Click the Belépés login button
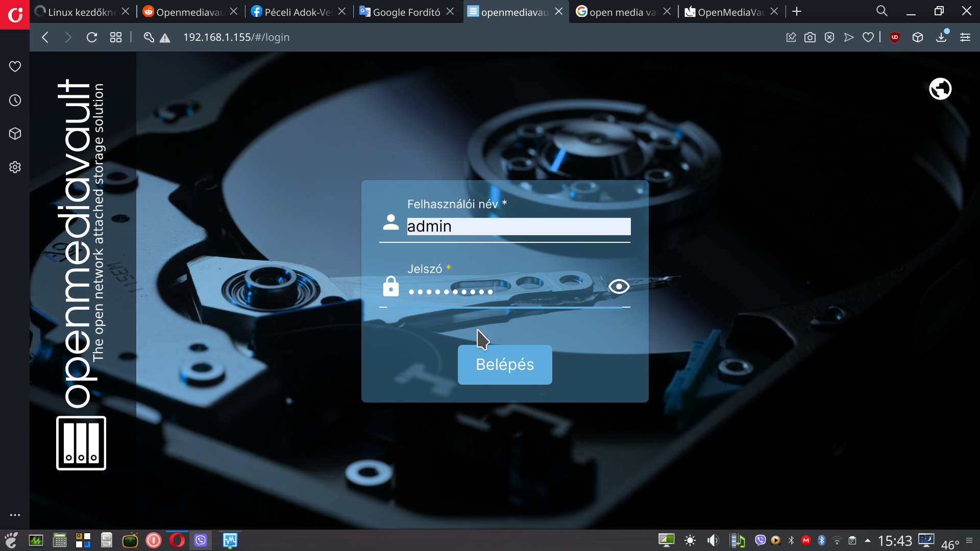980x551 pixels. tap(505, 364)
